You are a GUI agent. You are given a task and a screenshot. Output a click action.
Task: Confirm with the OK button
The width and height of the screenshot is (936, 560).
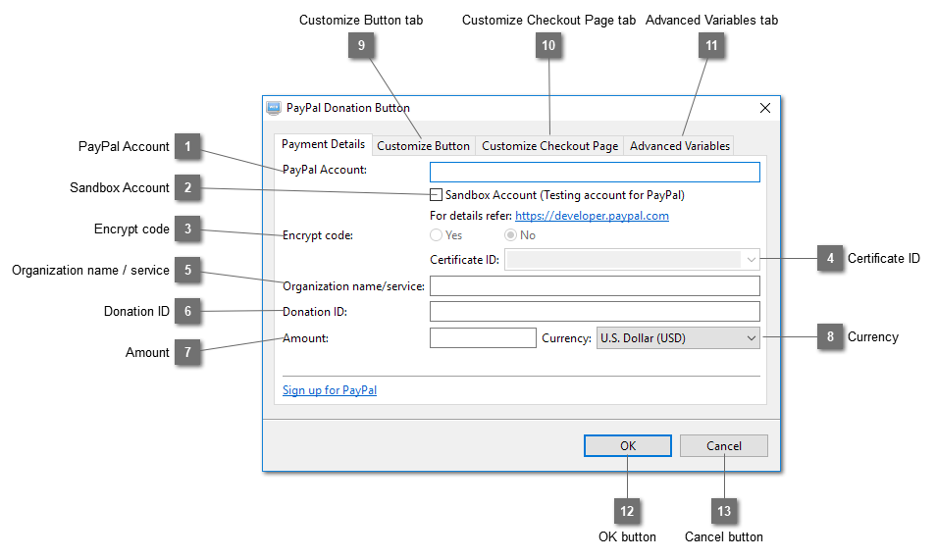[x=627, y=446]
